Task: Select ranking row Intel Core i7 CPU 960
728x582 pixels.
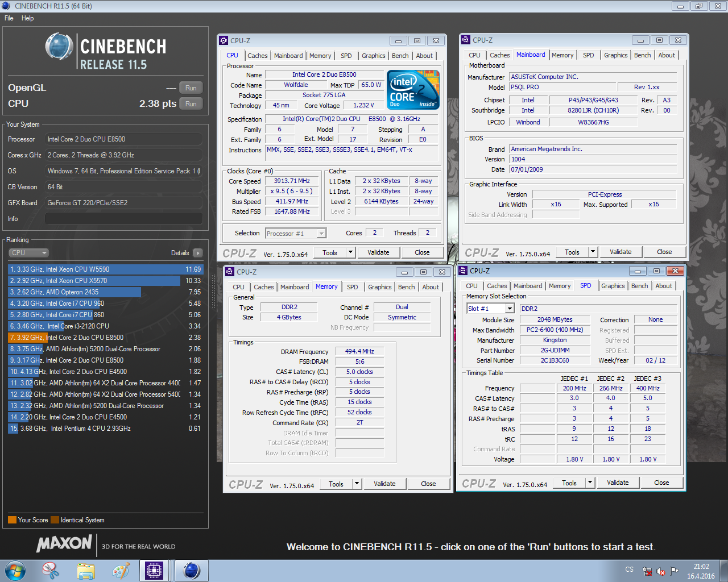Action: 105,304
